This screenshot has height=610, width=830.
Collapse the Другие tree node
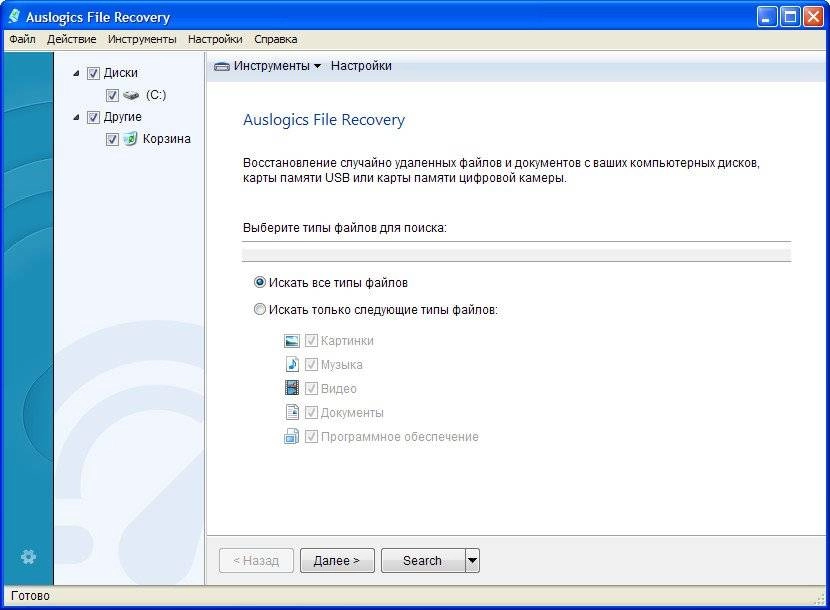pos(76,117)
